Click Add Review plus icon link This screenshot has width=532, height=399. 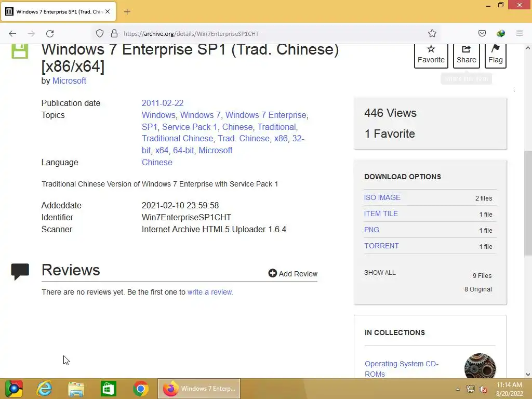[x=293, y=273]
